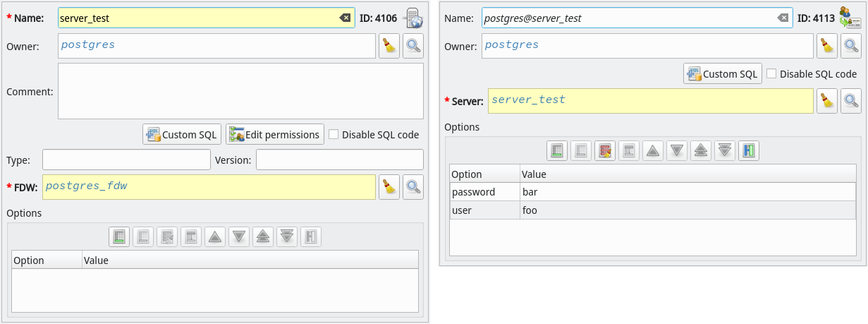Remove option row in server form table
Viewport: 868px width, 324px height.
tap(143, 236)
